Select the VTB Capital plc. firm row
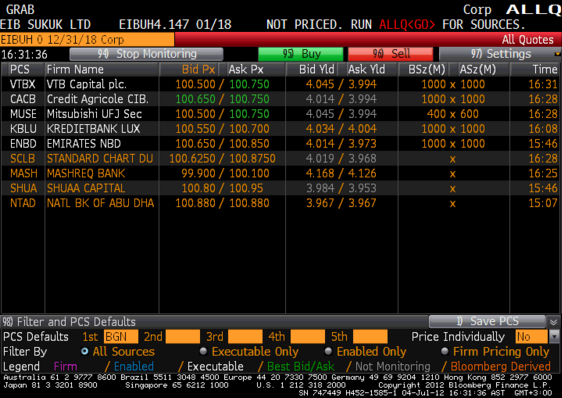Screen dimensions: 562x398 pos(86,84)
